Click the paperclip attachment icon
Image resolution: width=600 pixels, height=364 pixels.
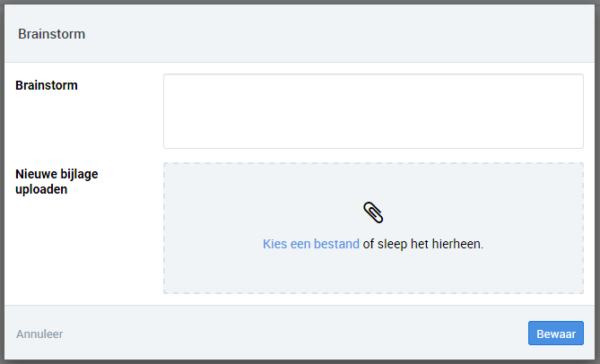(x=373, y=212)
